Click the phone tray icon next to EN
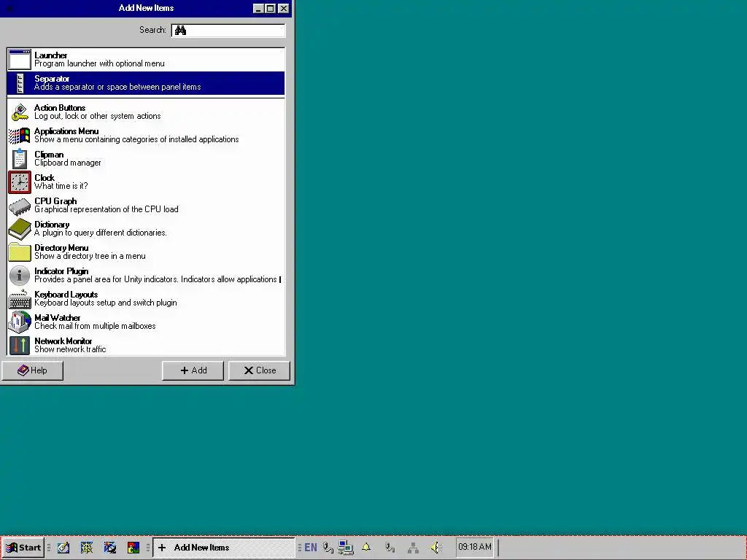 328,548
